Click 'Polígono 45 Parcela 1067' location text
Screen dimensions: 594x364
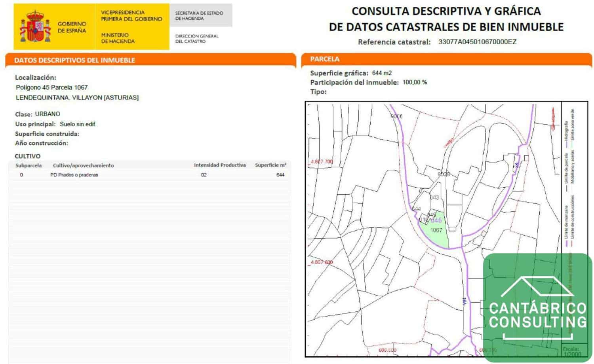(52, 87)
